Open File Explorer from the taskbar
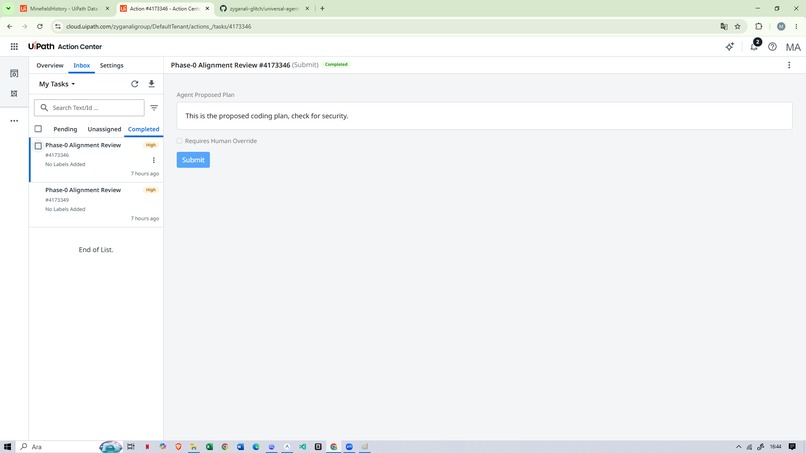The height and width of the screenshot is (453, 806). pos(194,447)
